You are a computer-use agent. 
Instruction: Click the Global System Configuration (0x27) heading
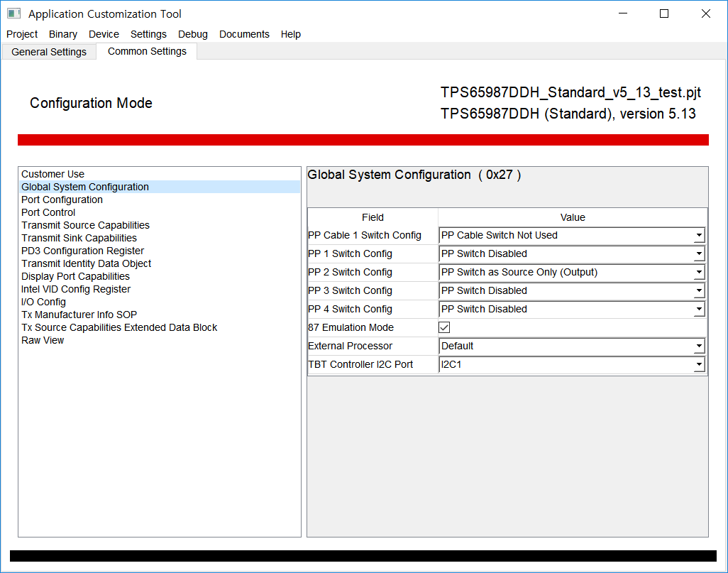click(414, 175)
